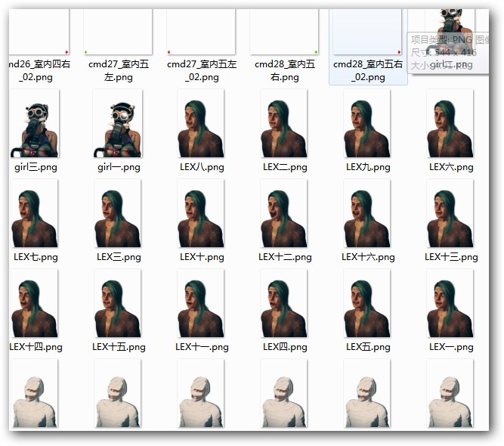Screen dimensions: 504x446
Task: Select the LEX十二.png thumbnail
Action: (284, 213)
